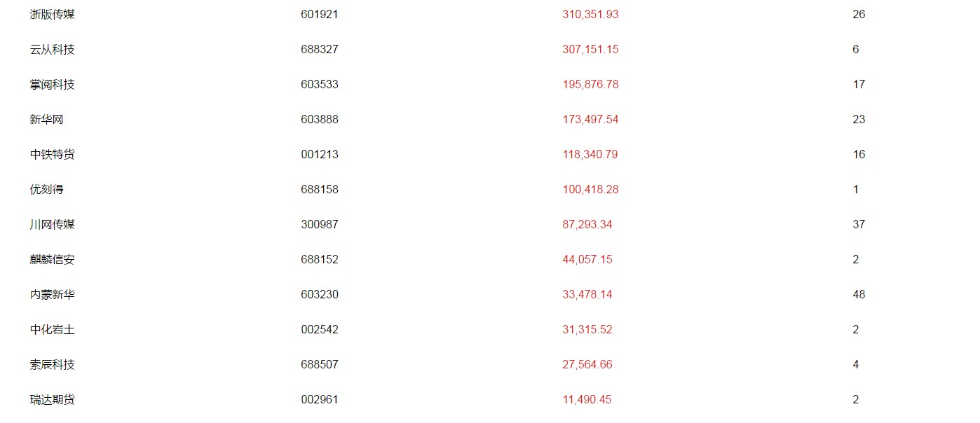The image size is (980, 423).
Task: Click the 中化岩土 name
Action: 53,330
